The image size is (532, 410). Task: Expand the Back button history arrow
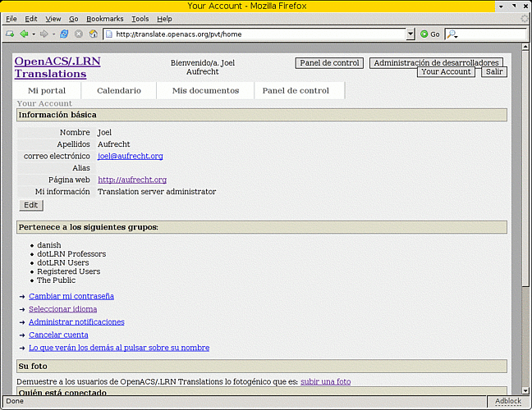[33, 34]
